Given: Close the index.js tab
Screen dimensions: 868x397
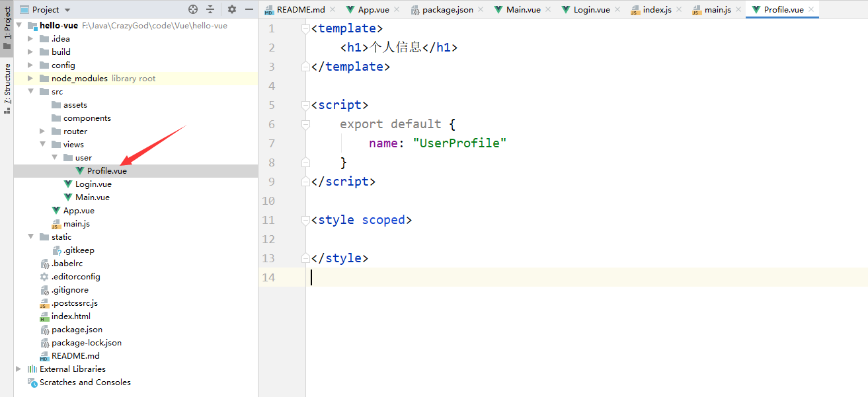Looking at the screenshot, I should click(x=680, y=9).
